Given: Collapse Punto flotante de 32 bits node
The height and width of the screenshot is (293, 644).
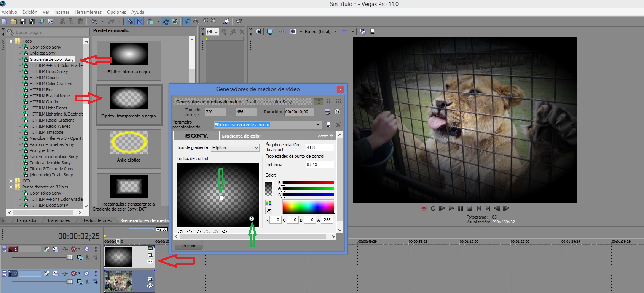Looking at the screenshot, I should [x=11, y=187].
